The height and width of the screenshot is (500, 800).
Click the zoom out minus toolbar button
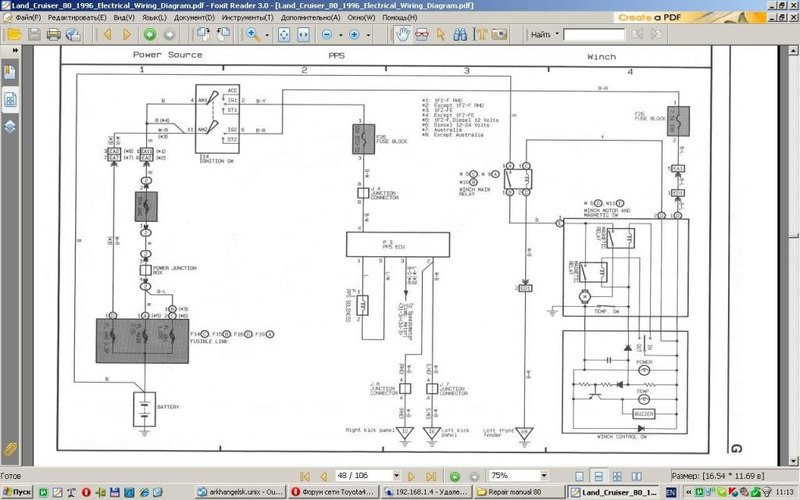(x=328, y=34)
